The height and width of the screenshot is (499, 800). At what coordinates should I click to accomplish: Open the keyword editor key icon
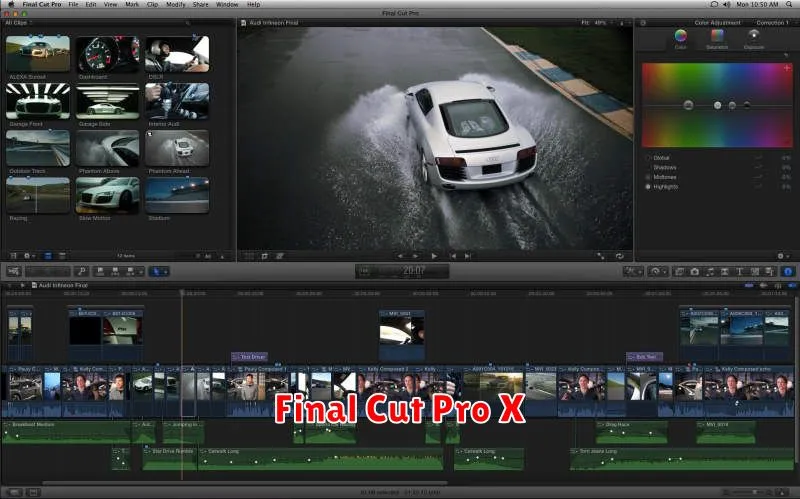click(x=81, y=271)
